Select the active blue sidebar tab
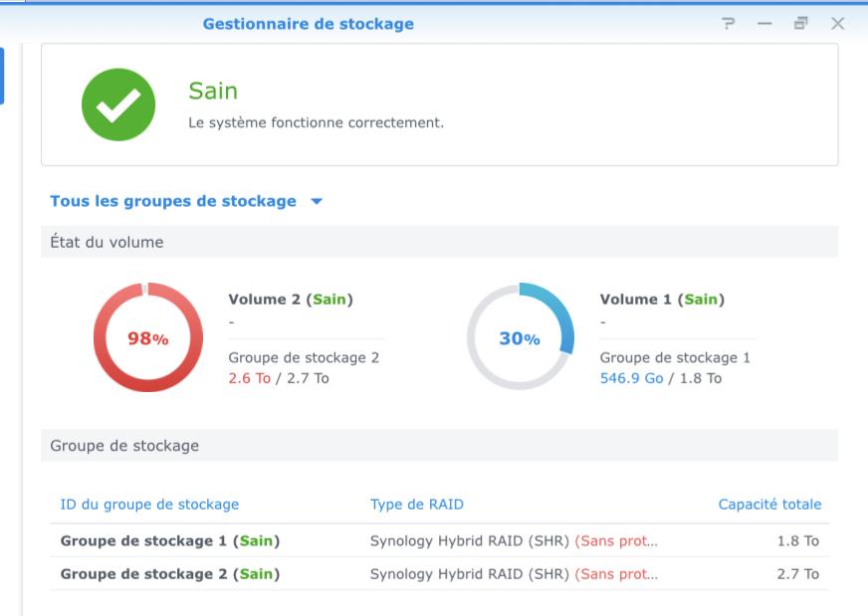The image size is (868, 616). tap(2, 76)
